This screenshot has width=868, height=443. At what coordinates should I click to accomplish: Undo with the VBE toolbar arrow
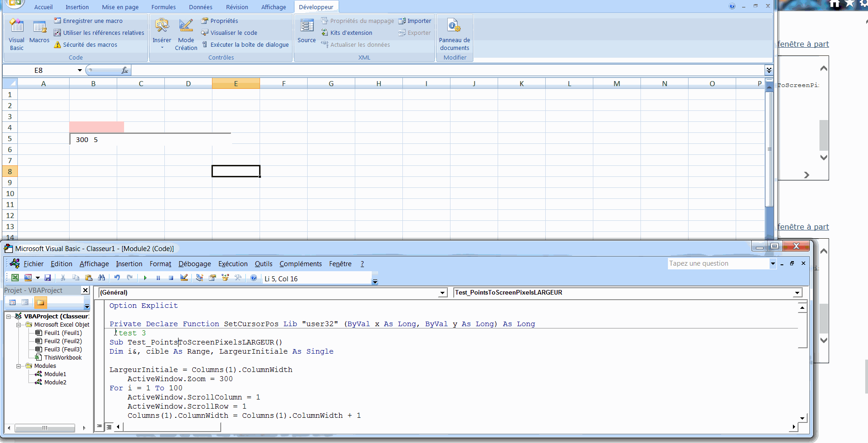[x=117, y=278]
